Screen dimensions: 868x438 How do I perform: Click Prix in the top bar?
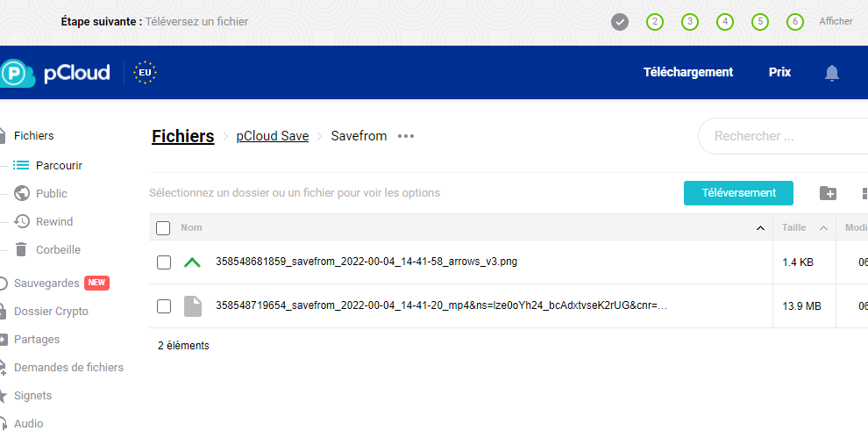tap(779, 72)
